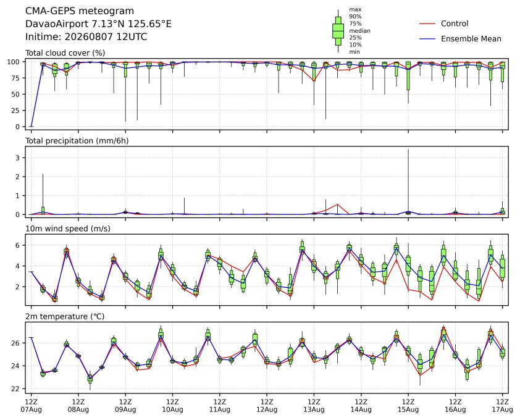The height and width of the screenshot is (420, 520).
Task: Click the '2m temperature (℃)' panel title
Action: click(x=65, y=316)
